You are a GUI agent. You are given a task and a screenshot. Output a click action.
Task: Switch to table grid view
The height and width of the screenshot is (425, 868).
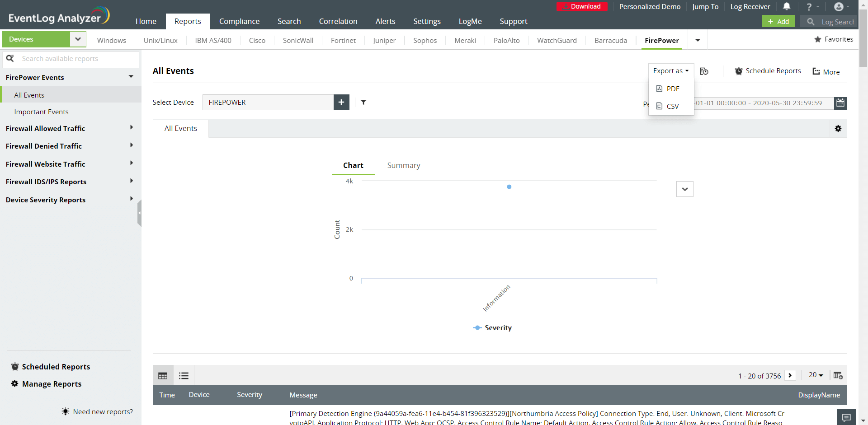(x=163, y=375)
